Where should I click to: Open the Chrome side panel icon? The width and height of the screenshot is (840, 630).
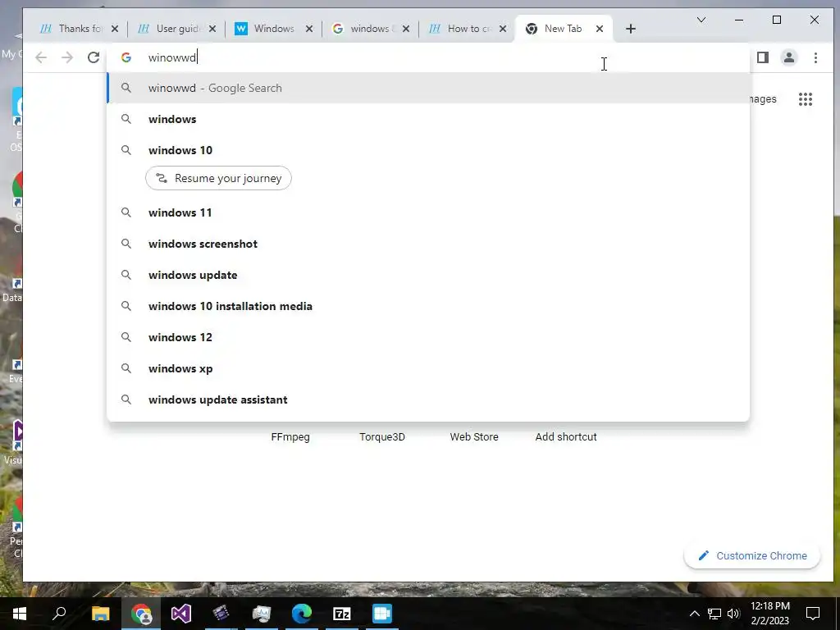pyautogui.click(x=763, y=57)
